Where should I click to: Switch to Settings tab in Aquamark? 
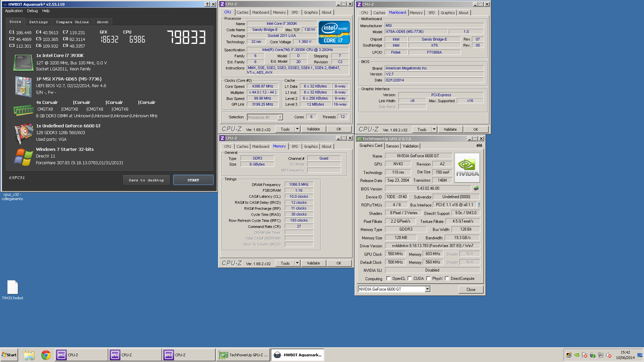[38, 22]
